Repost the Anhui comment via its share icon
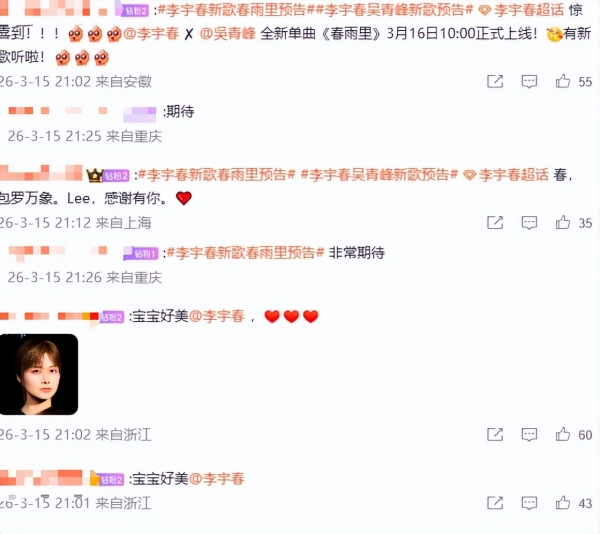This screenshot has height=534, width=600. (x=495, y=81)
